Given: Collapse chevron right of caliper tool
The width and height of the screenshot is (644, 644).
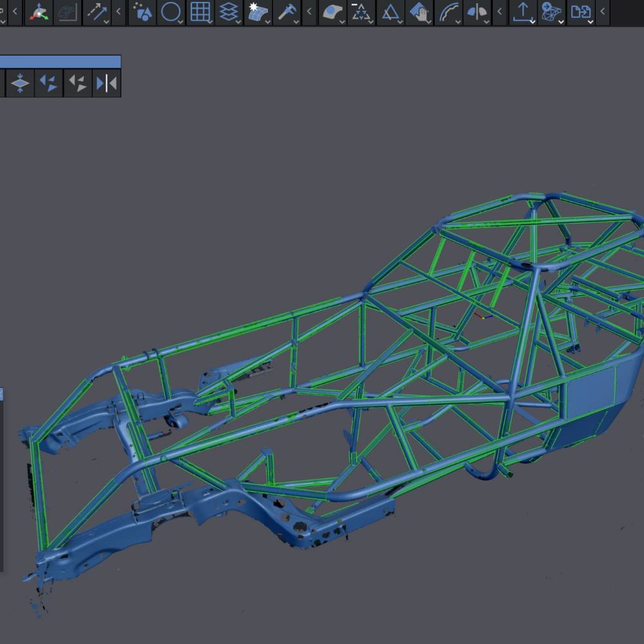Looking at the screenshot, I should (x=309, y=12).
